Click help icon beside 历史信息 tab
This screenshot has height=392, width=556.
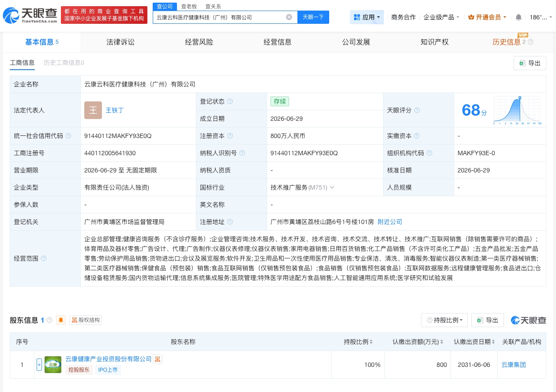[x=531, y=42]
